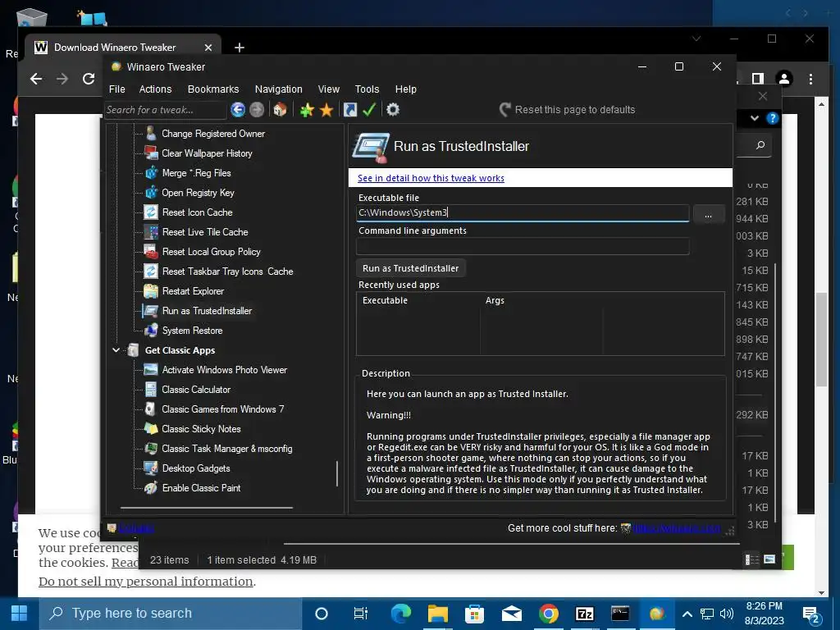This screenshot has width=840, height=630.
Task: Select Reset Local Group Policy
Action: (211, 252)
